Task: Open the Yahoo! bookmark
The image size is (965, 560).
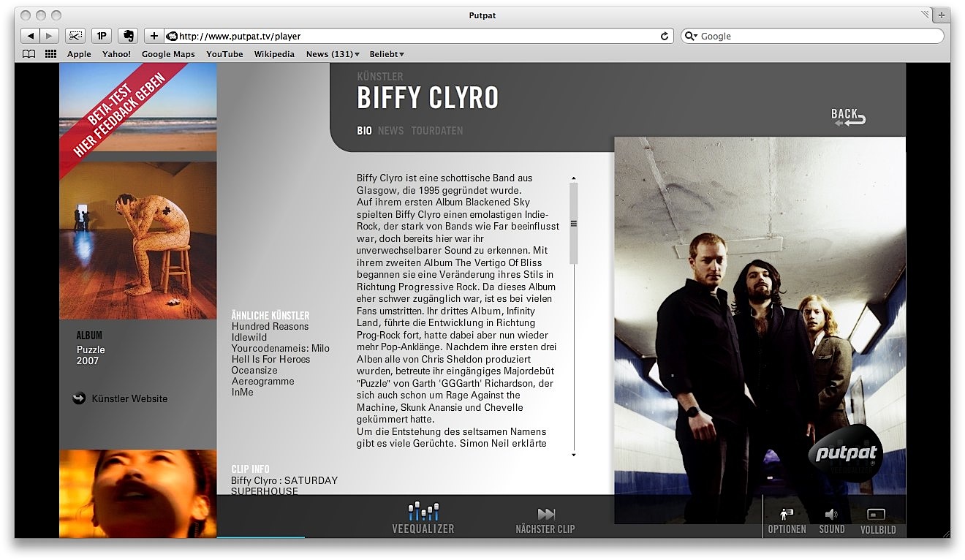Action: click(116, 54)
